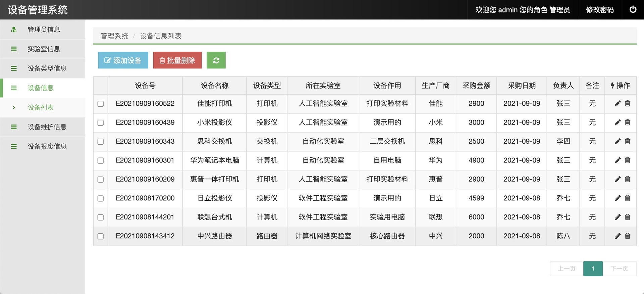Image resolution: width=644 pixels, height=294 pixels.
Task: Select the 设备列表 submenu item
Action: [x=43, y=107]
